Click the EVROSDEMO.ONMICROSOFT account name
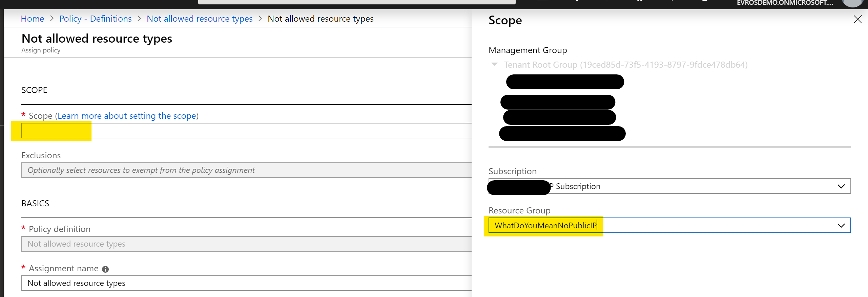 (785, 3)
